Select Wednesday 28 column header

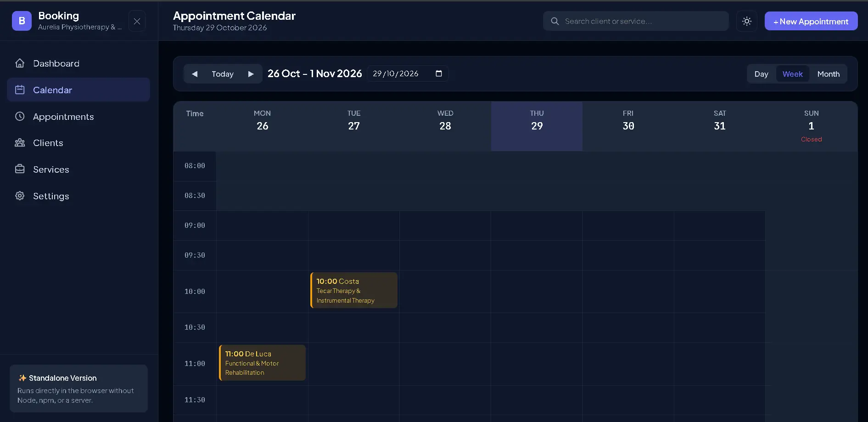(445, 126)
